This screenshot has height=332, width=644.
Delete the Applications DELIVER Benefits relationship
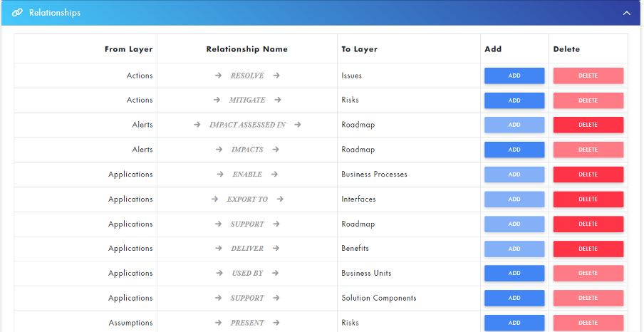(x=588, y=249)
